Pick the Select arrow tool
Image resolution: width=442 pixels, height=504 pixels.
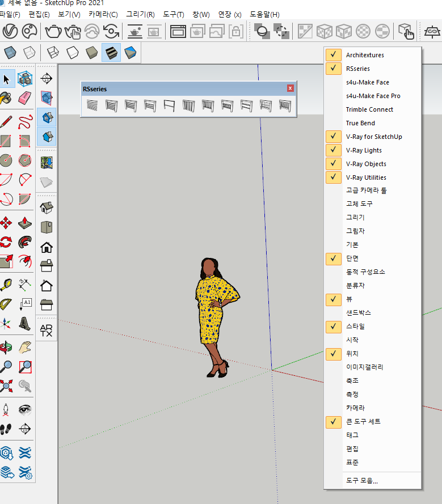[6, 79]
